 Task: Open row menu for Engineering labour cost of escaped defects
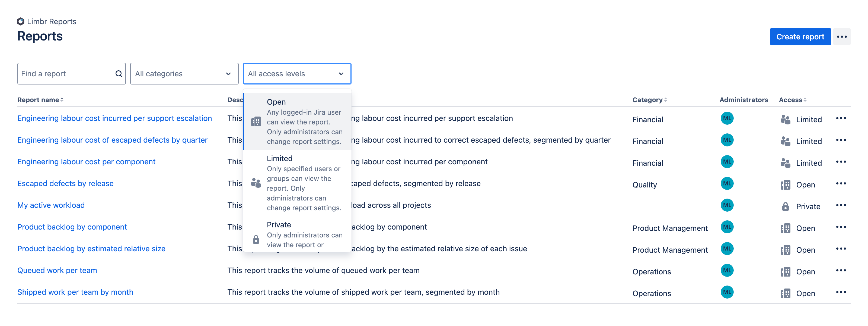click(841, 140)
